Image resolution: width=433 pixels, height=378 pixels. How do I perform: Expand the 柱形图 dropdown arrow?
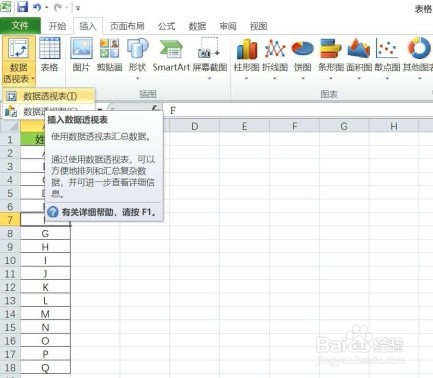[x=246, y=79]
